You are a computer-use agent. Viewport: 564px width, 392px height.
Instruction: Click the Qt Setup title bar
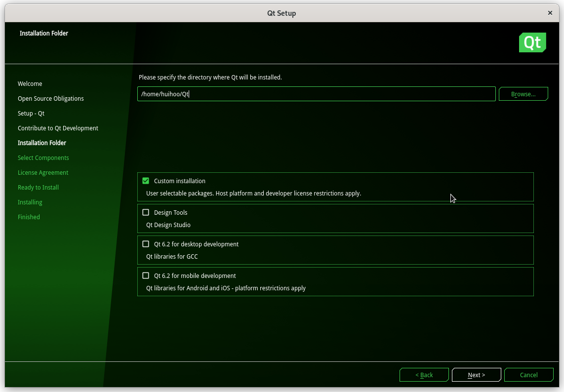(x=282, y=13)
